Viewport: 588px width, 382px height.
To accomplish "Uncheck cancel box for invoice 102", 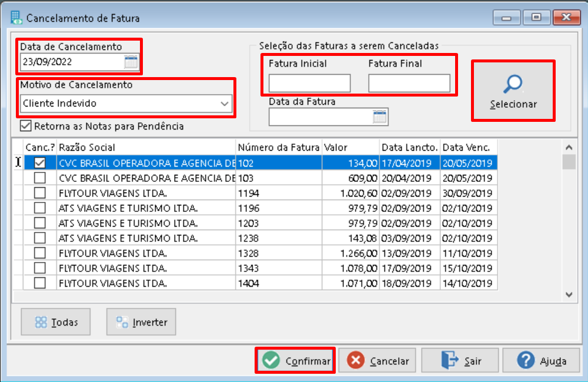I will point(40,163).
